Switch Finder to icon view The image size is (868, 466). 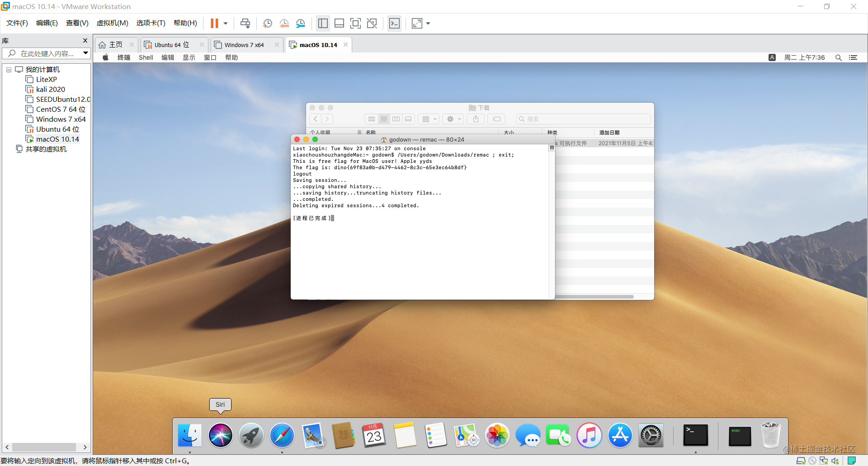pyautogui.click(x=372, y=119)
